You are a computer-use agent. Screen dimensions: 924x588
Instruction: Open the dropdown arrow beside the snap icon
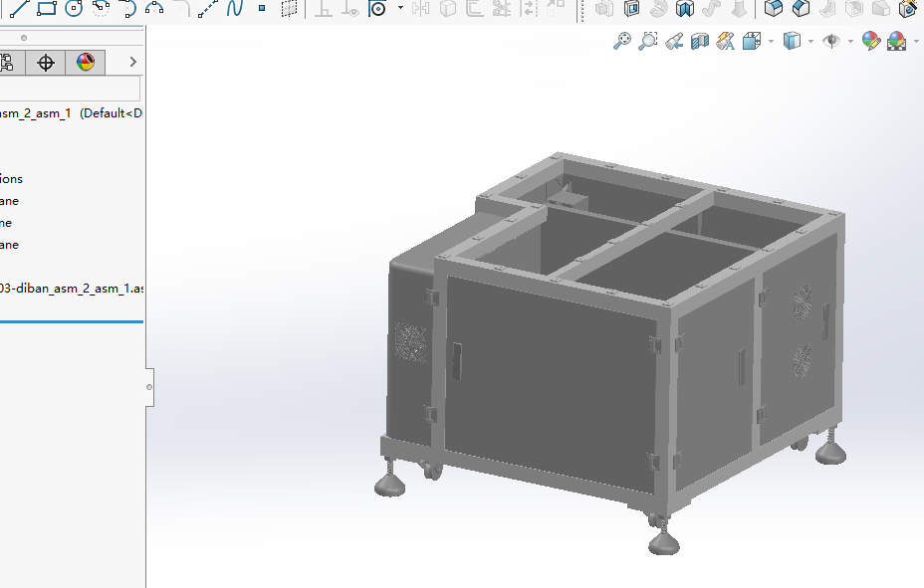point(400,8)
